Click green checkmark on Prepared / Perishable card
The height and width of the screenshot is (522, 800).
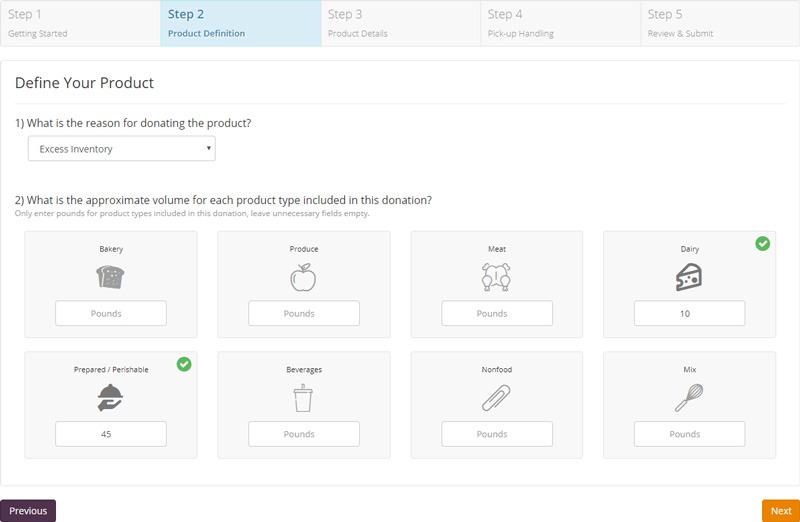click(184, 364)
